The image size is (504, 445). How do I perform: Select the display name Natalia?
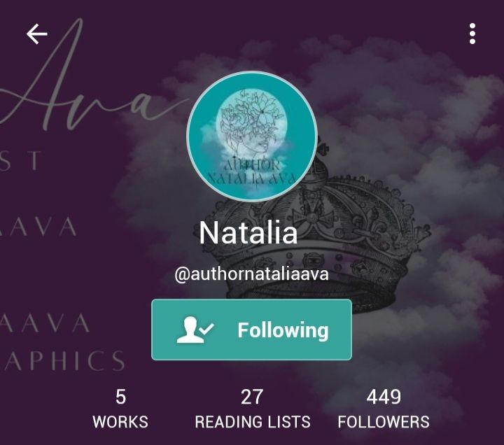pos(248,233)
